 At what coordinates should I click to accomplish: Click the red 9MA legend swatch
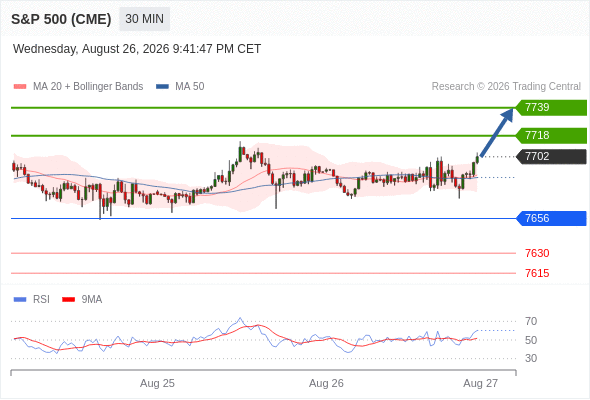click(x=68, y=300)
